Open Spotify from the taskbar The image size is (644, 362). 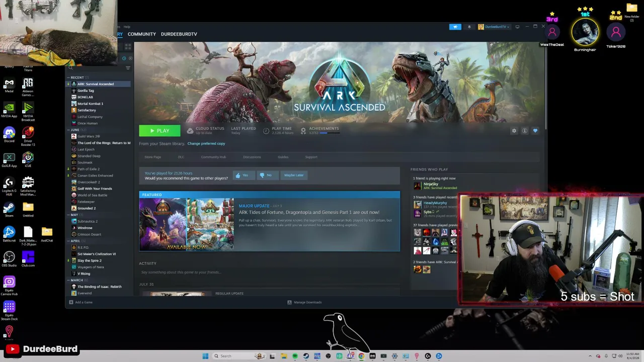(x=295, y=356)
